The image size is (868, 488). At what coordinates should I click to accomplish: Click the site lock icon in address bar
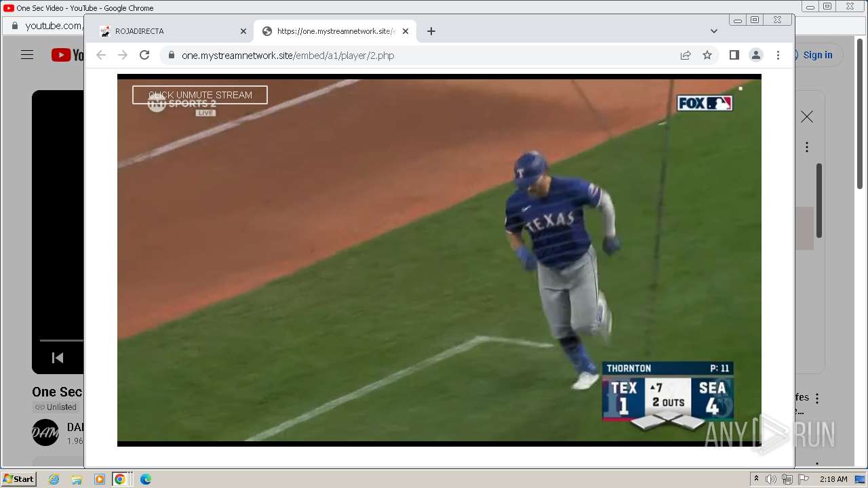coord(171,56)
